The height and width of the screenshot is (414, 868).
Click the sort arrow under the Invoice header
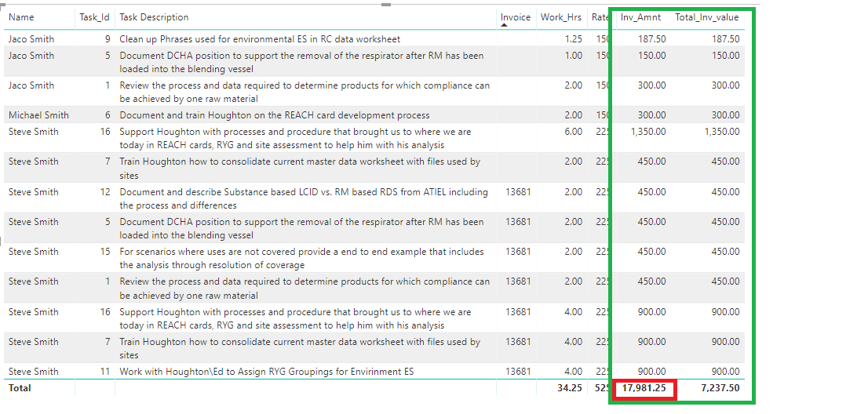pyautogui.click(x=505, y=26)
